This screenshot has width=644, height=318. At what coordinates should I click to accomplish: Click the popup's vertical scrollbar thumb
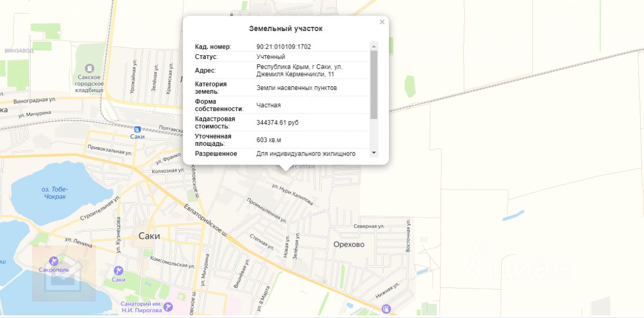[374, 84]
